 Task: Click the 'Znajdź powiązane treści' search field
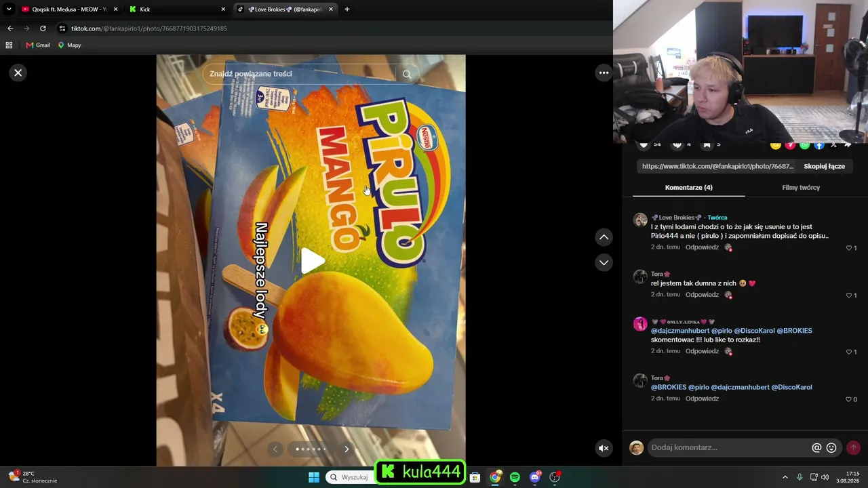click(298, 74)
